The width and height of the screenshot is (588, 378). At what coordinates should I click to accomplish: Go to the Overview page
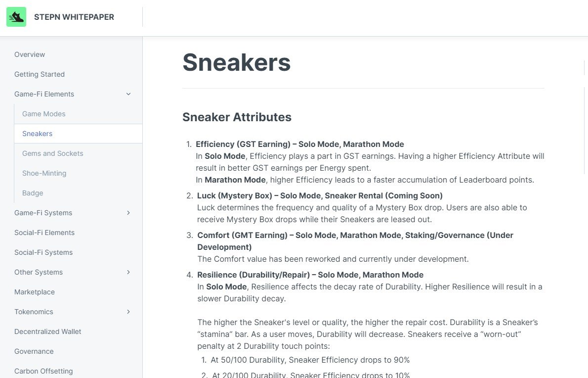30,54
